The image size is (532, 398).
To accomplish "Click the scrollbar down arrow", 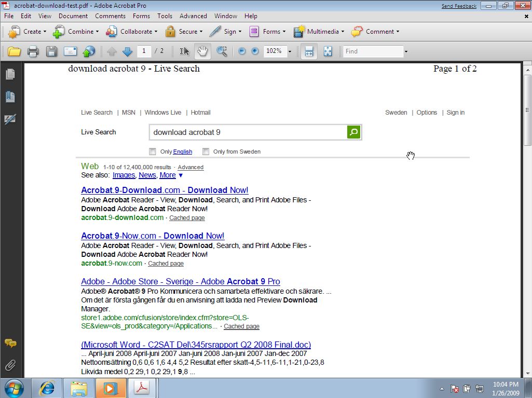I will [527, 374].
